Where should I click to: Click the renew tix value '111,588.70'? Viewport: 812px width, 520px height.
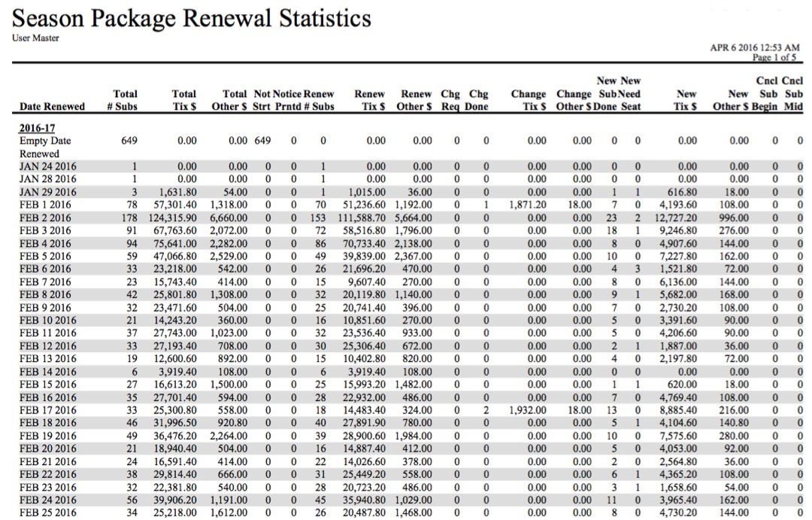point(362,217)
